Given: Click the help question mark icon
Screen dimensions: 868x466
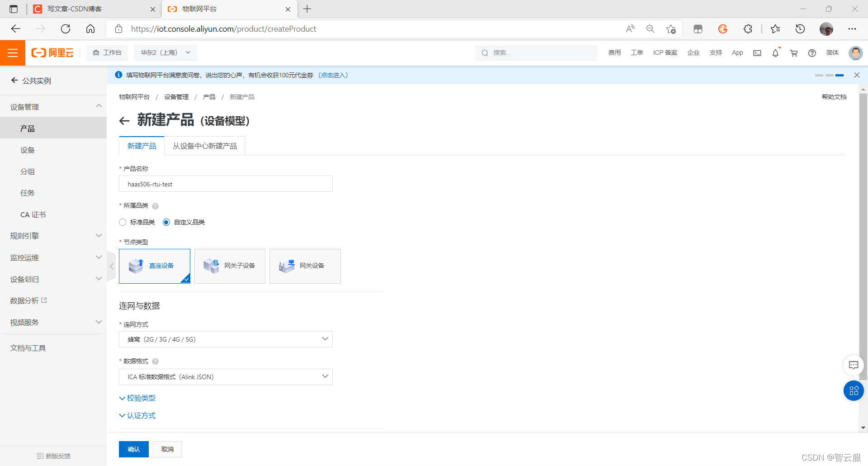Looking at the screenshot, I should pyautogui.click(x=812, y=53).
